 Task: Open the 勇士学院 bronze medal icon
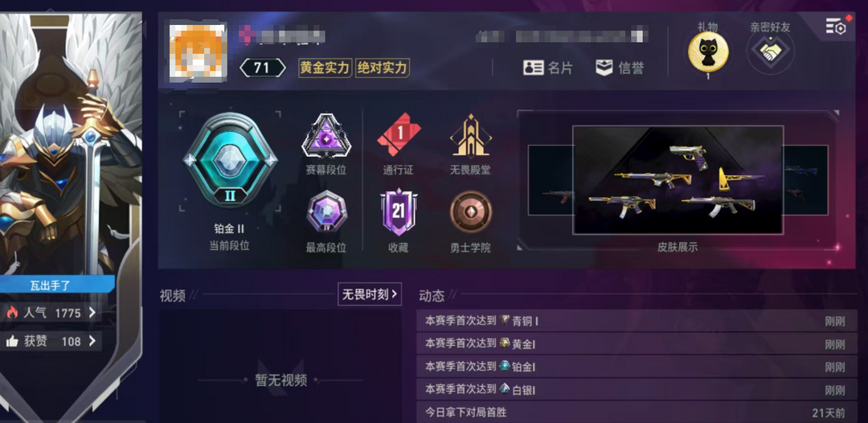point(470,212)
